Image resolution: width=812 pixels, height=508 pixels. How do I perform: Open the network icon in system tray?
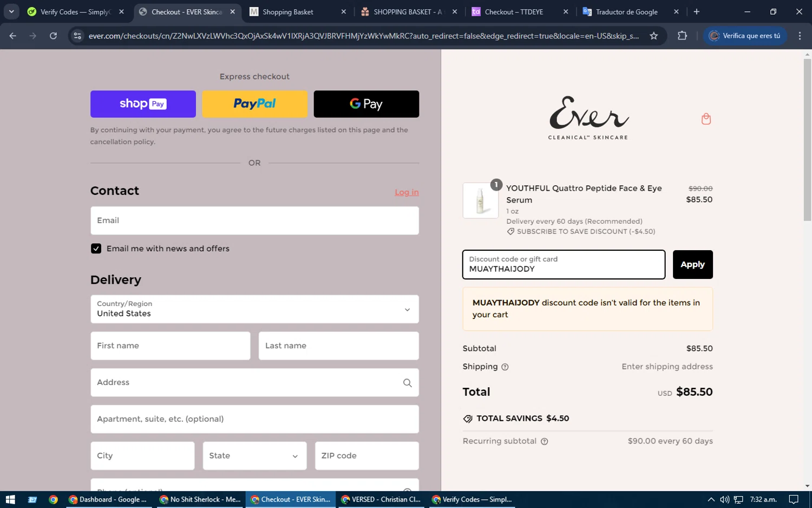tap(738, 499)
